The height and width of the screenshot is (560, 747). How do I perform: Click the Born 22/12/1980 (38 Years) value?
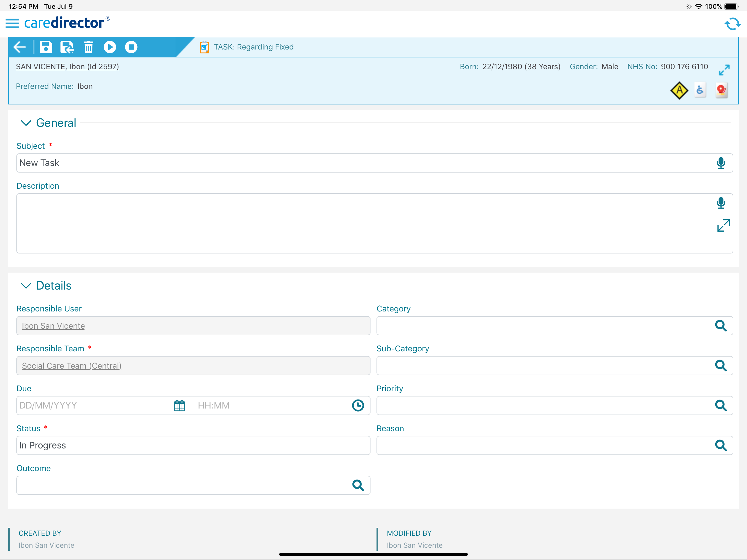pos(521,66)
